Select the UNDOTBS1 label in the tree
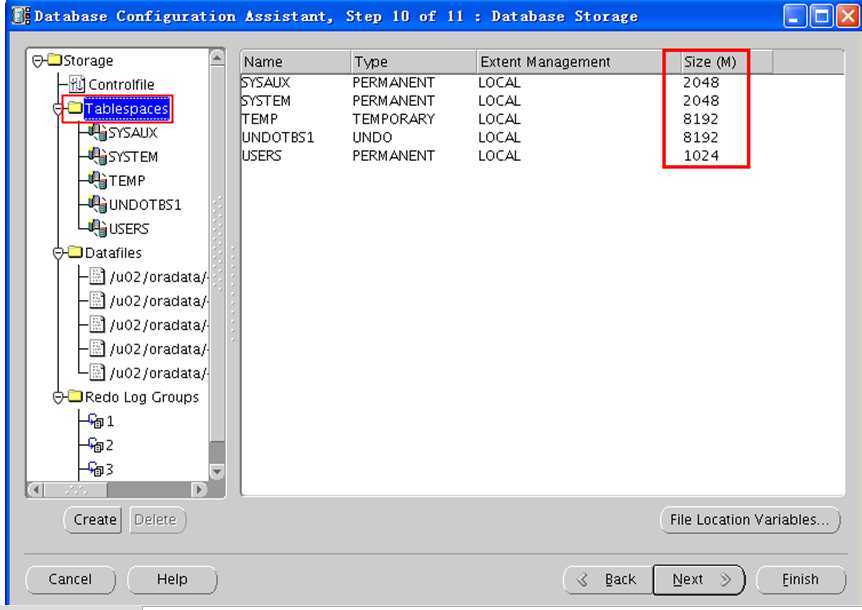 tap(145, 205)
